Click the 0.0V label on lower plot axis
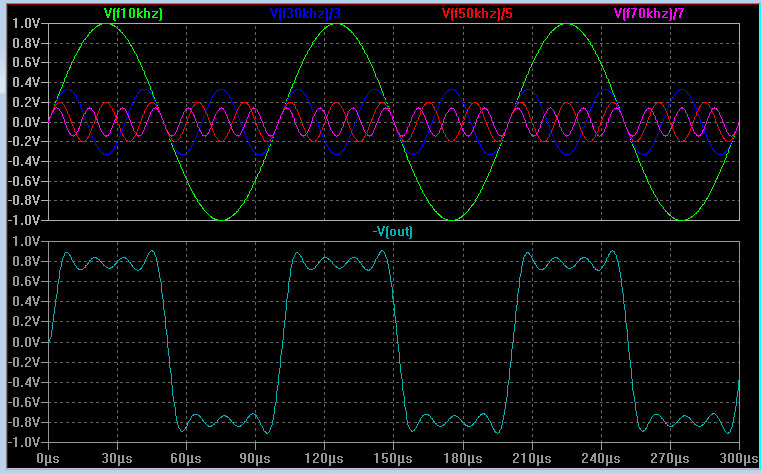Image resolution: width=761 pixels, height=473 pixels. (26, 342)
